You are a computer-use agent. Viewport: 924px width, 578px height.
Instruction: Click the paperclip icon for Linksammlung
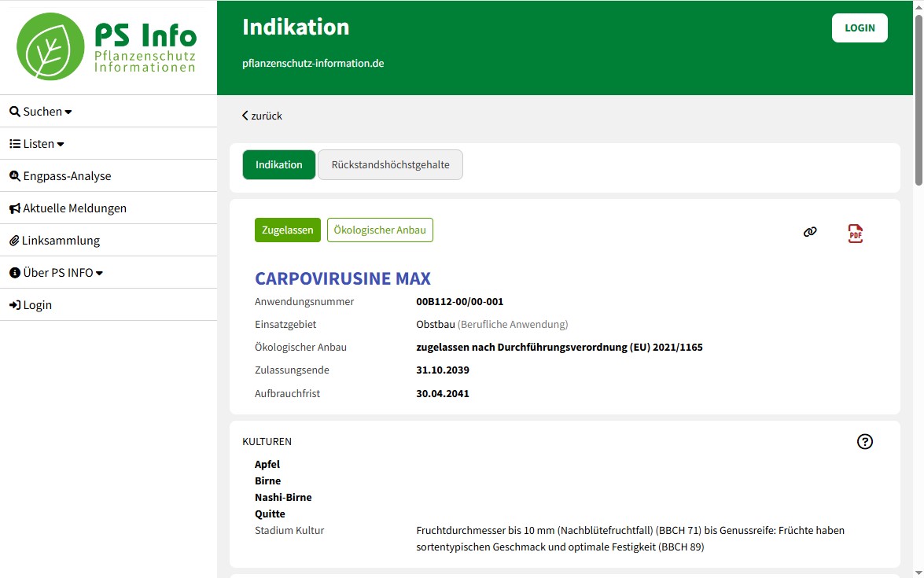pos(14,241)
